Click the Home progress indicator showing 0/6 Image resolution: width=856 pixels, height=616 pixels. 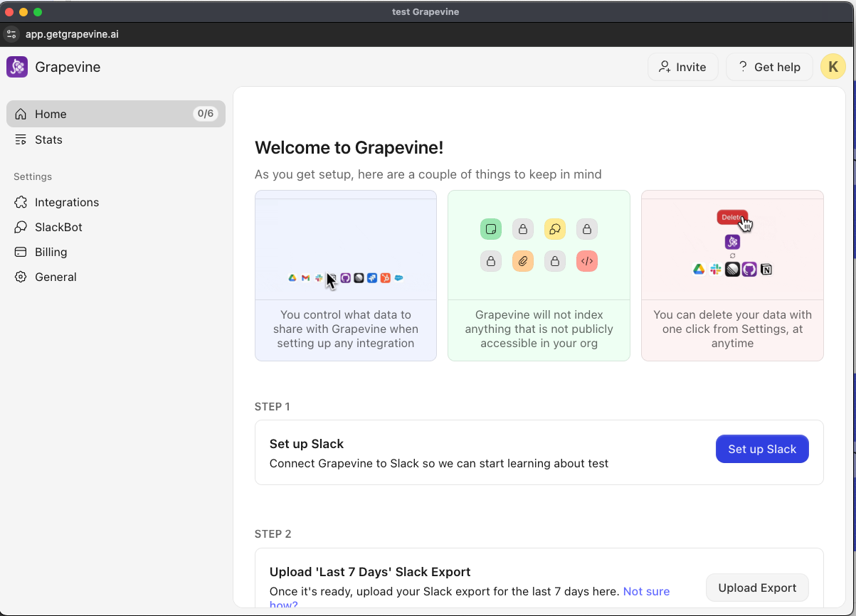[206, 113]
